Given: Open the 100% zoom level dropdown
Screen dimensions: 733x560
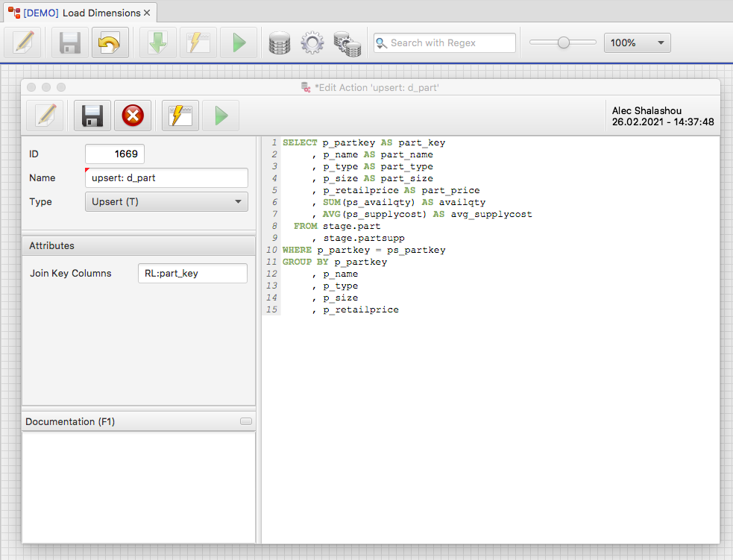Looking at the screenshot, I should [637, 43].
